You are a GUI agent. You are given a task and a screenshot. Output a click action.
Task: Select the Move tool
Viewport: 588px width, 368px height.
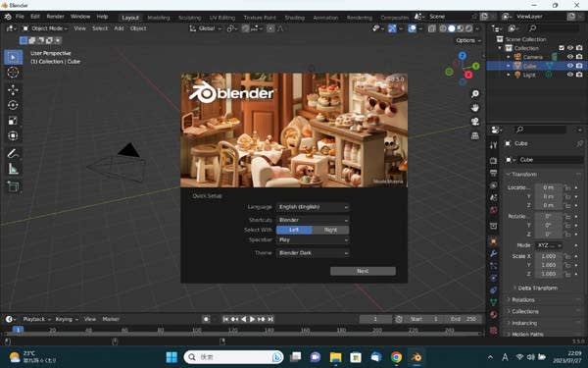(x=13, y=89)
